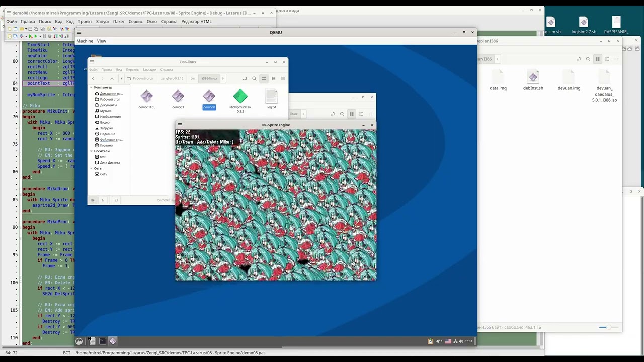Open debInst.sh script in DebianI386 window

pyautogui.click(x=533, y=80)
